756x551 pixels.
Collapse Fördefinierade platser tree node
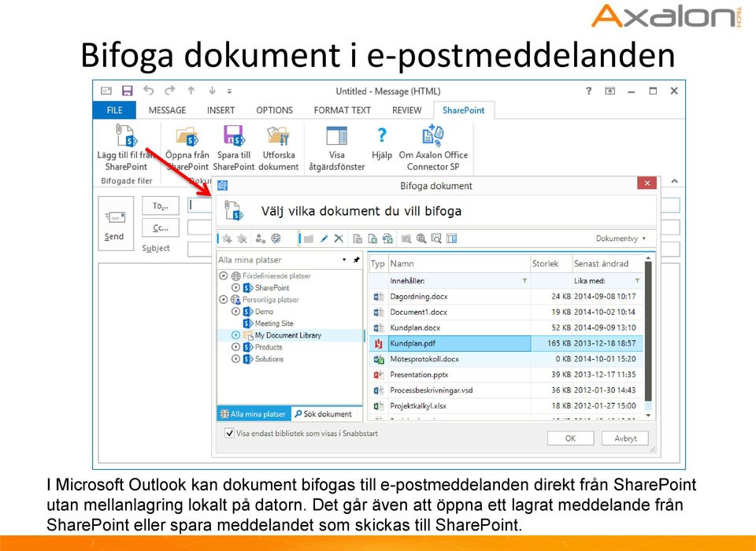pyautogui.click(x=223, y=275)
